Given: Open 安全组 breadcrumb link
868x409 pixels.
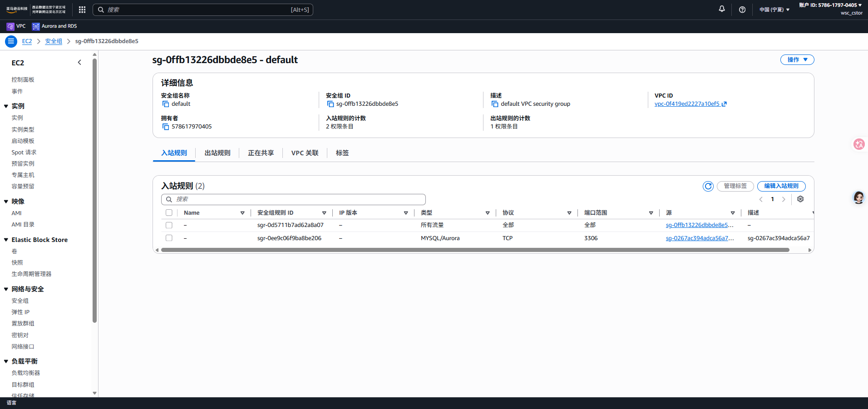Looking at the screenshot, I should point(54,41).
